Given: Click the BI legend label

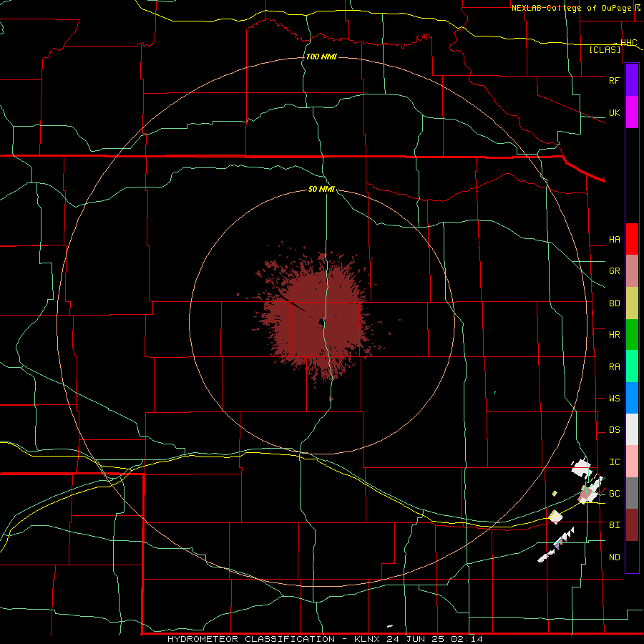Looking at the screenshot, I should tap(614, 525).
